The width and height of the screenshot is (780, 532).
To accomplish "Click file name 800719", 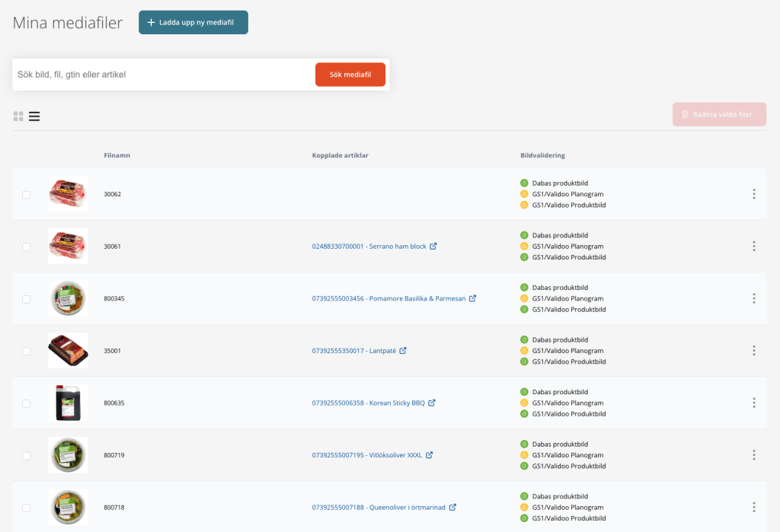I will 114,455.
